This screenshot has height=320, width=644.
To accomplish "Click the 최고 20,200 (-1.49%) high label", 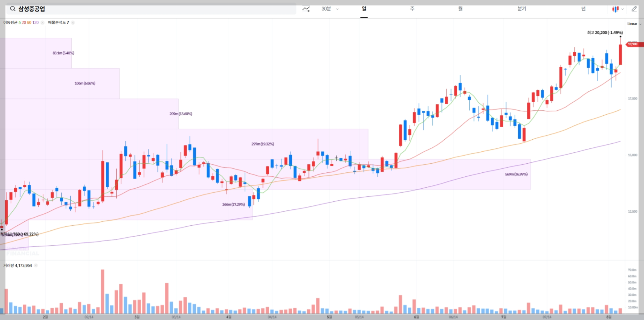I will pos(605,33).
